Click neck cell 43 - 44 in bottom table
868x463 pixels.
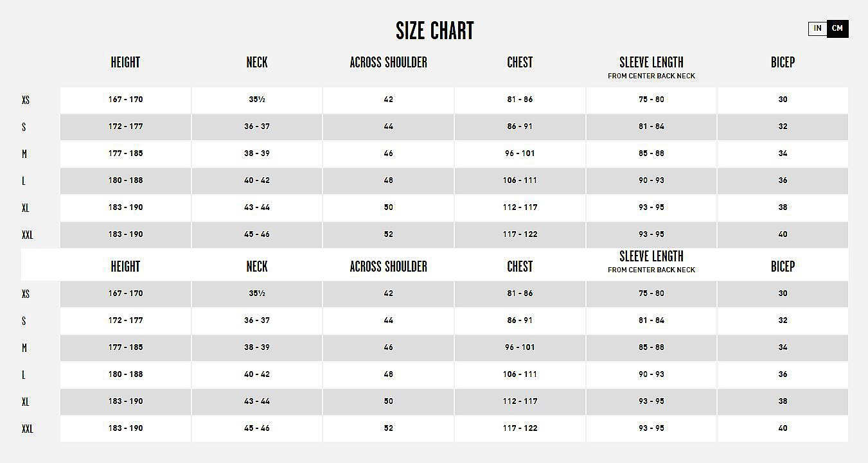257,401
